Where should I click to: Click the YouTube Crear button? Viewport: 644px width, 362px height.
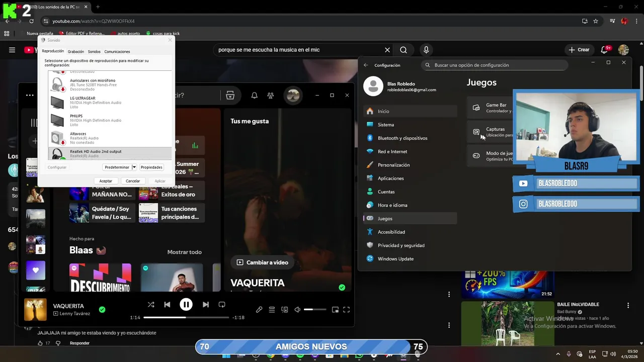[x=579, y=50]
